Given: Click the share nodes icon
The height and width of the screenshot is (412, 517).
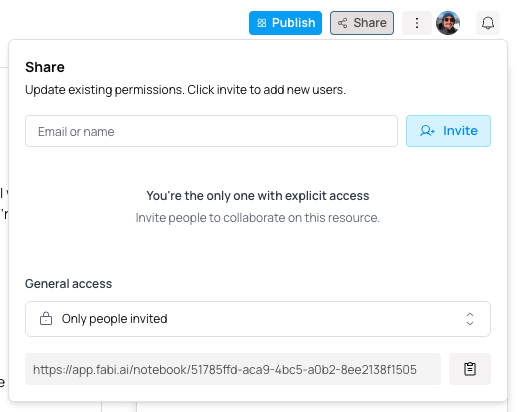Looking at the screenshot, I should 342,23.
